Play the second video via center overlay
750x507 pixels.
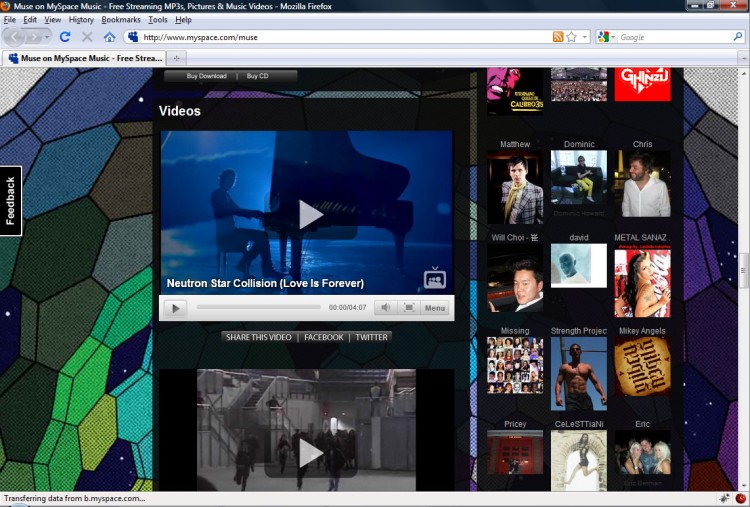point(310,453)
